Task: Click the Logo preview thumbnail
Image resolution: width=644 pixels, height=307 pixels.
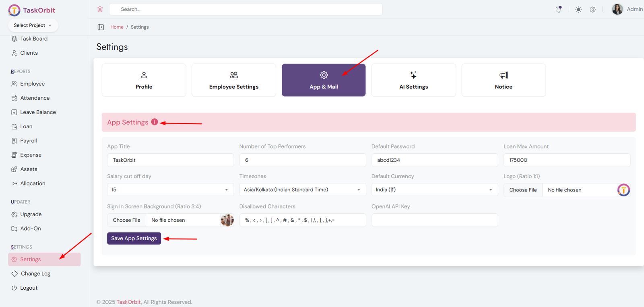Action: pos(623,190)
